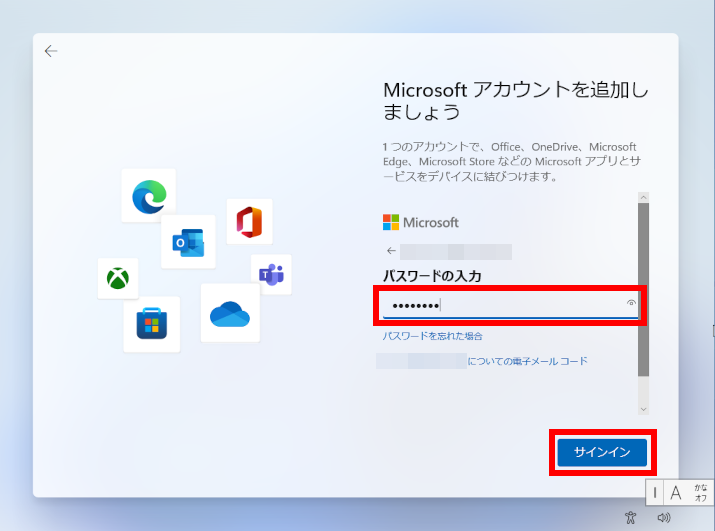The height and width of the screenshot is (531, 715).
Task: Open the volume control icon
Action: [x=662, y=517]
